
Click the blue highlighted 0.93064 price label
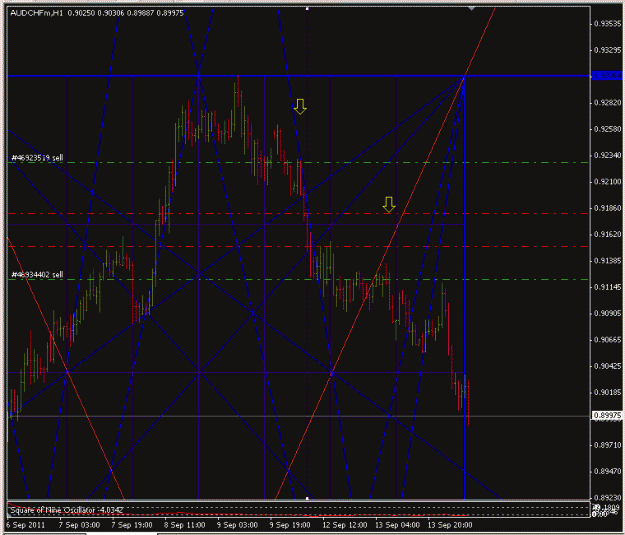click(x=607, y=75)
